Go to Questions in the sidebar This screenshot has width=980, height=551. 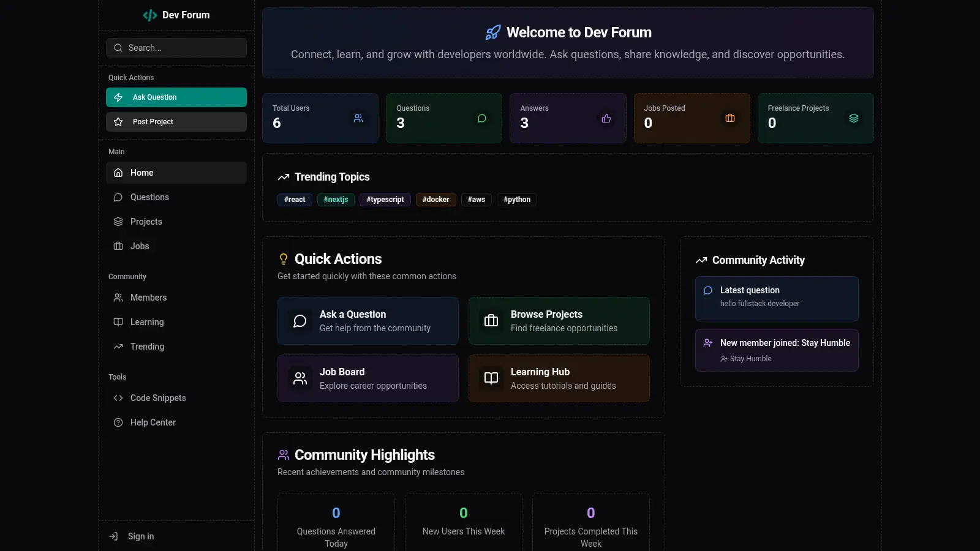[176, 197]
